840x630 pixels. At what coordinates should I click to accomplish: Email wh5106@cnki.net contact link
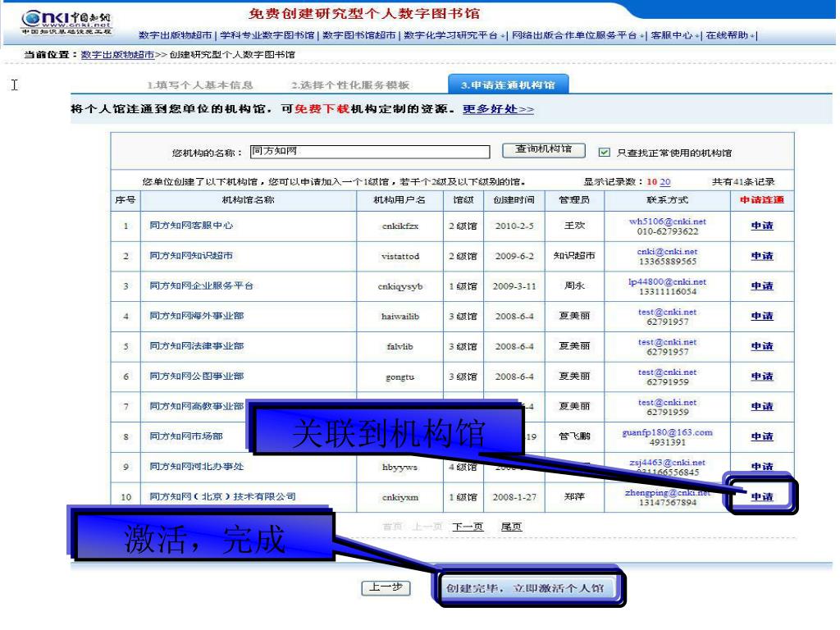(x=668, y=221)
